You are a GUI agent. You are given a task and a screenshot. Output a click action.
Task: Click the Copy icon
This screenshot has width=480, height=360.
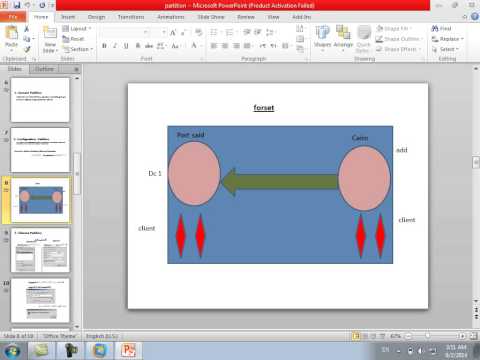27,39
